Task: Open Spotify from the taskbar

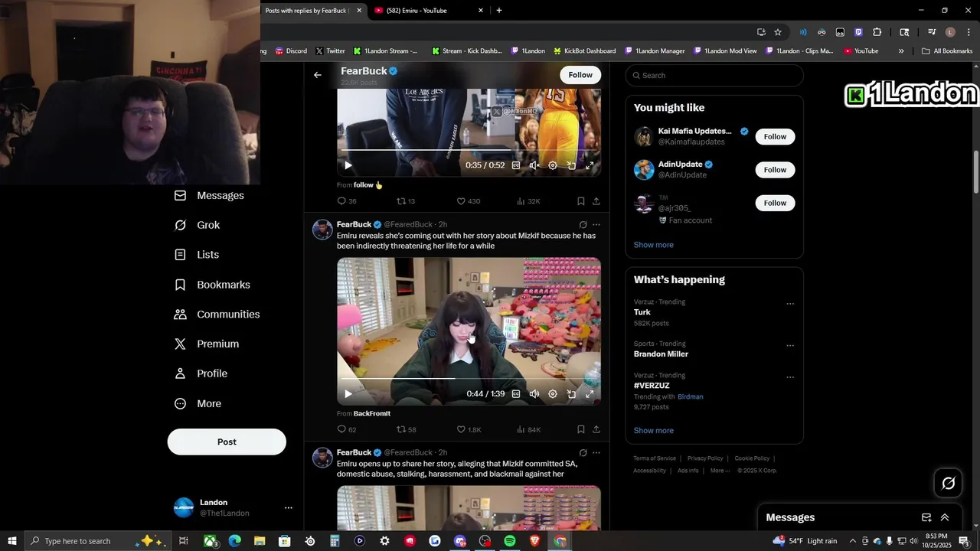Action: [x=510, y=541]
